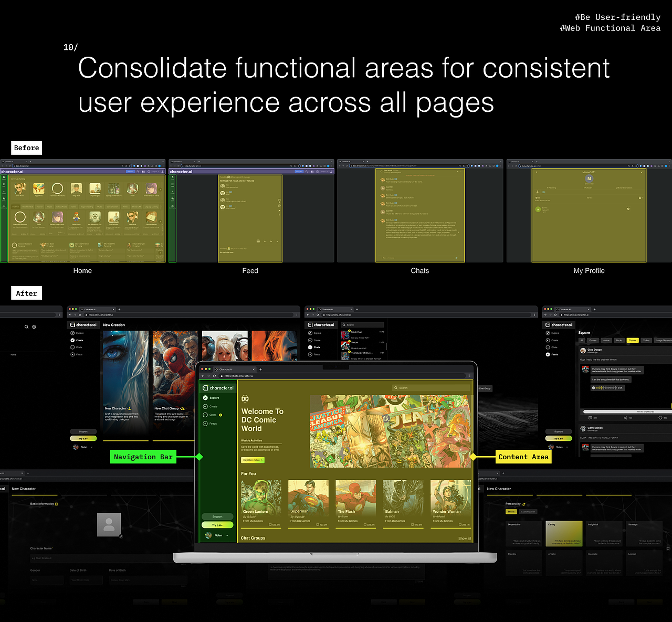Image resolution: width=672 pixels, height=622 pixels.
Task: Select Explore in the Spiderman chat-list window sidebar
Action: pos(314,333)
